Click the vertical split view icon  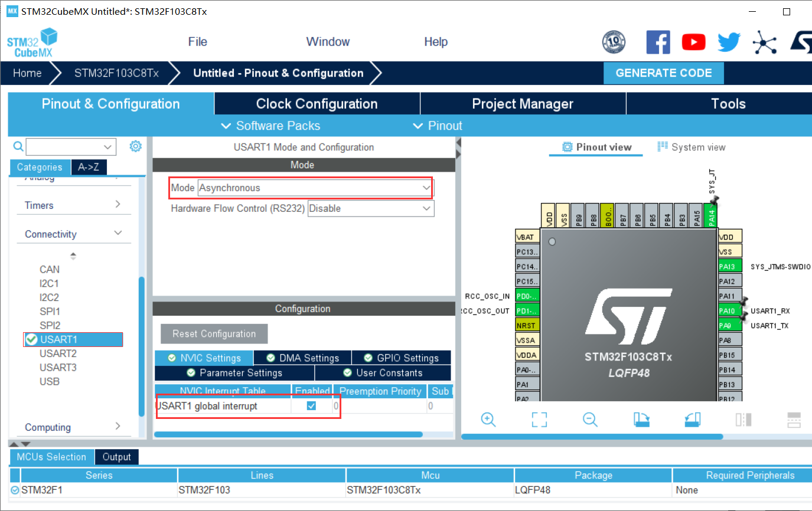pyautogui.click(x=743, y=420)
